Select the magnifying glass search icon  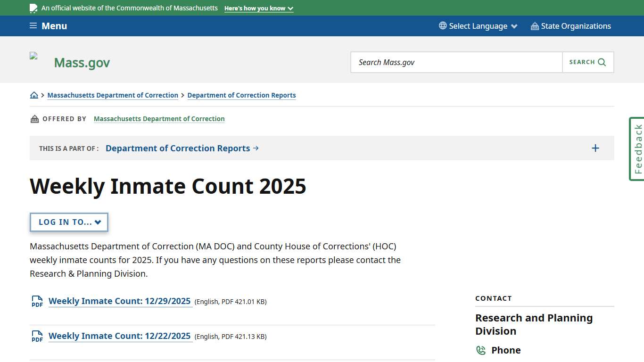[601, 62]
